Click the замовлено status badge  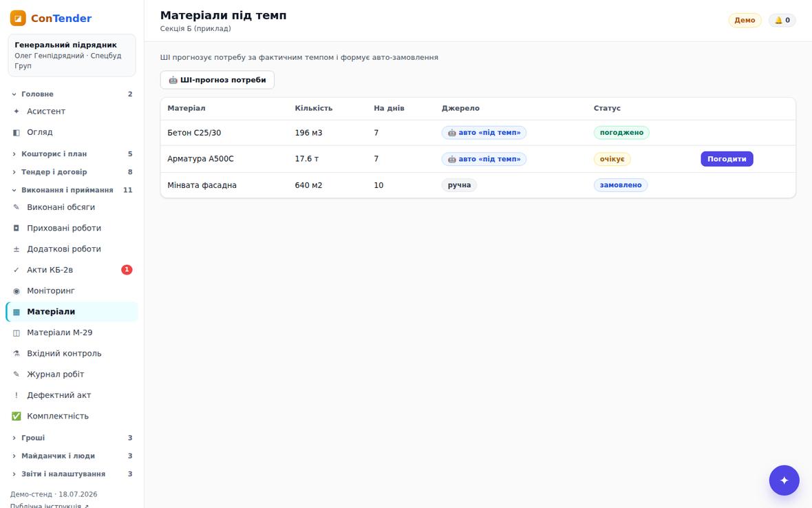coord(621,185)
